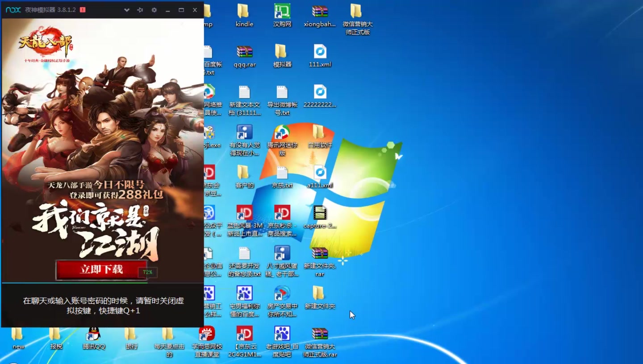643x364 pixels.
Task: Open the 微信营销大师正式版 folder
Action: [x=358, y=19]
